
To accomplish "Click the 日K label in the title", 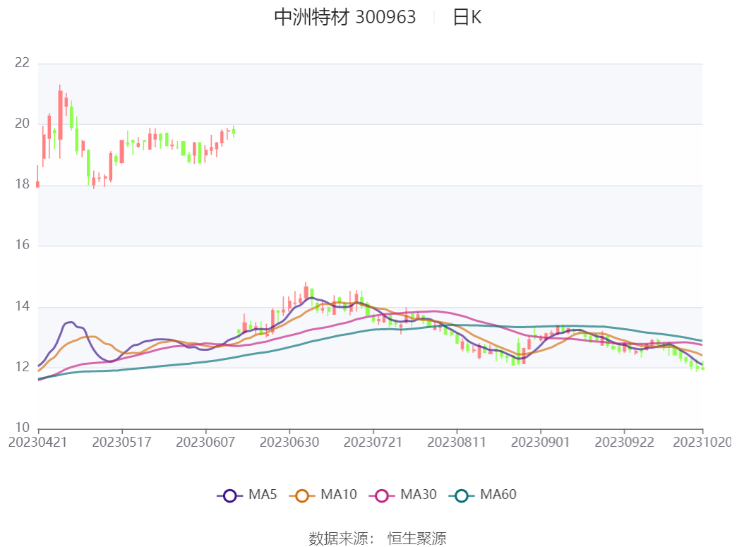I will pos(467,18).
